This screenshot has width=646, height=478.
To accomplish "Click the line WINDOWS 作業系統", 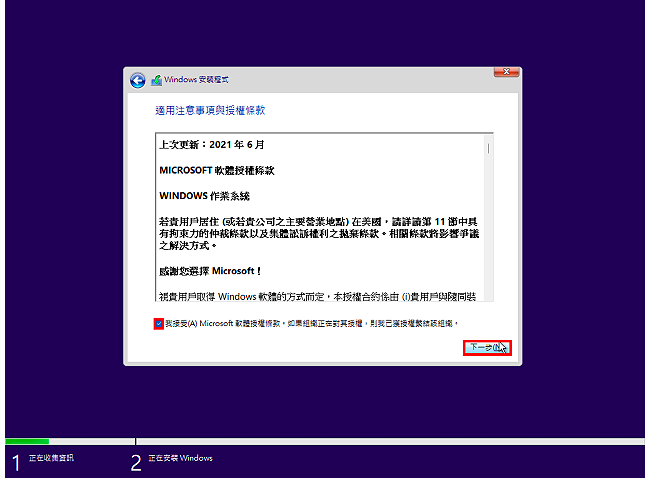I will pos(204,196).
